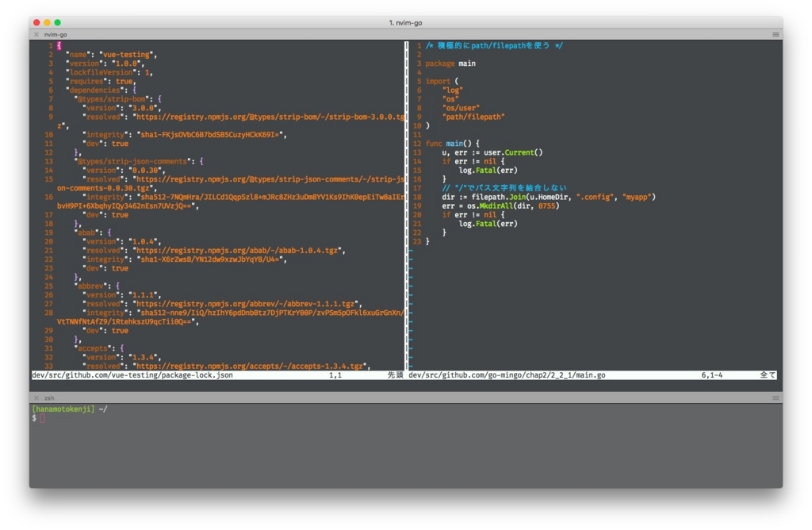Viewport: 812px width, 530px height.
Task: Click the "version": "0.0.30" line
Action: coord(124,170)
